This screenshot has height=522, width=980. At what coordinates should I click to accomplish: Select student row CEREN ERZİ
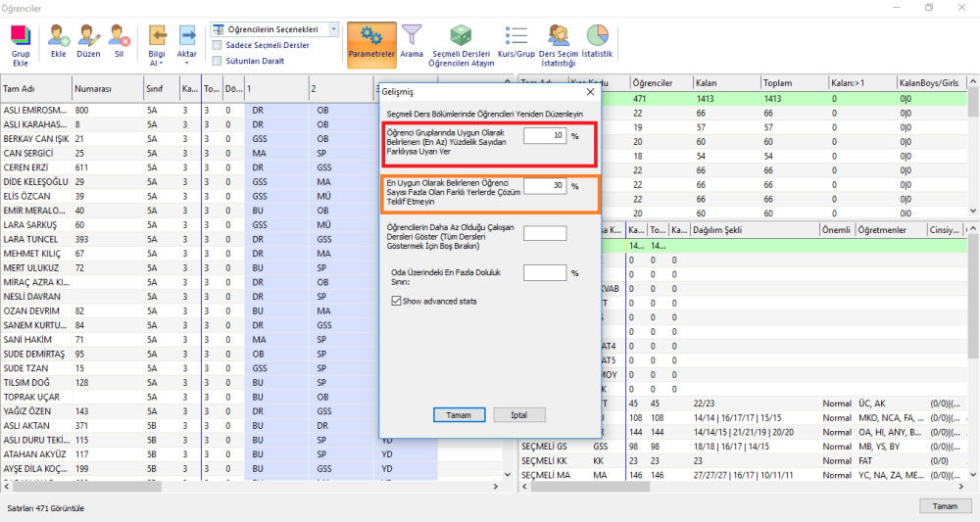[187, 167]
